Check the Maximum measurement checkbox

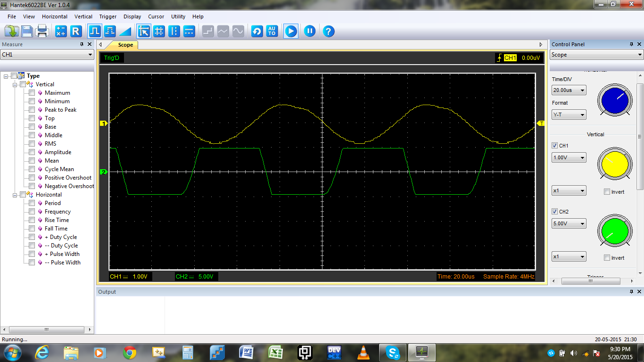tap(32, 93)
